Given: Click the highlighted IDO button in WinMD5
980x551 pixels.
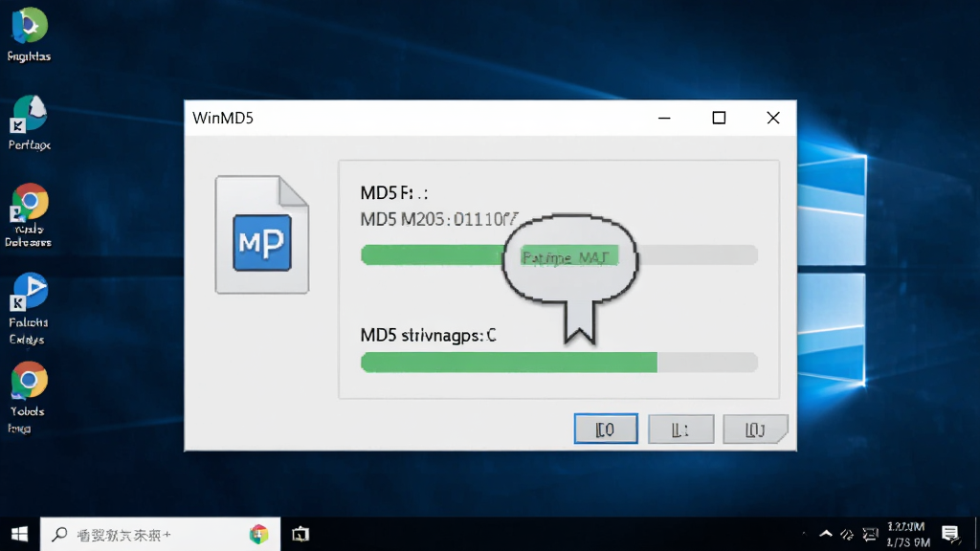Looking at the screenshot, I should (606, 430).
